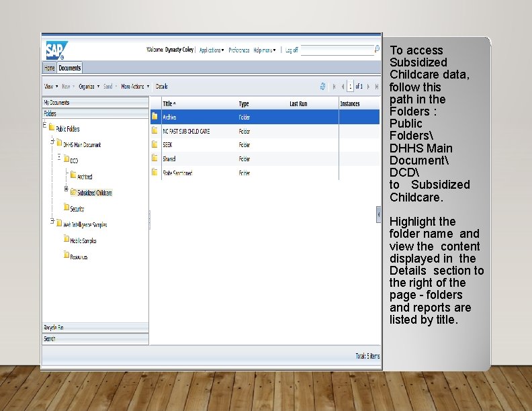Sort by the Type column header
Image resolution: width=532 pixels, height=411 pixels.
(244, 104)
